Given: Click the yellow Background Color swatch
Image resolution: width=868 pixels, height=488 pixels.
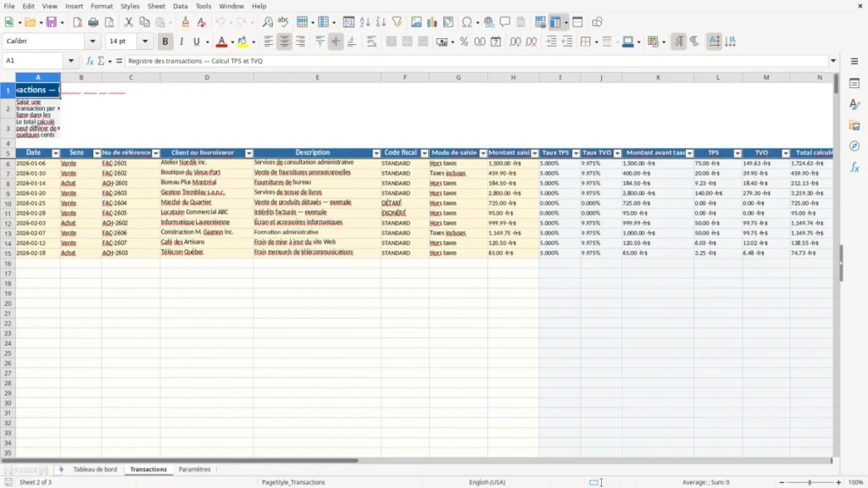Looking at the screenshot, I should [242, 42].
